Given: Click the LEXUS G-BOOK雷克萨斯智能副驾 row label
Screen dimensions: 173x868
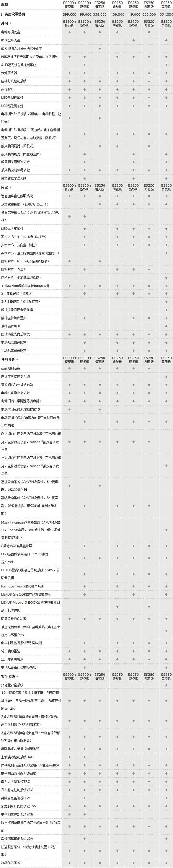Looking at the screenshot, I should pyautogui.click(x=26, y=595).
